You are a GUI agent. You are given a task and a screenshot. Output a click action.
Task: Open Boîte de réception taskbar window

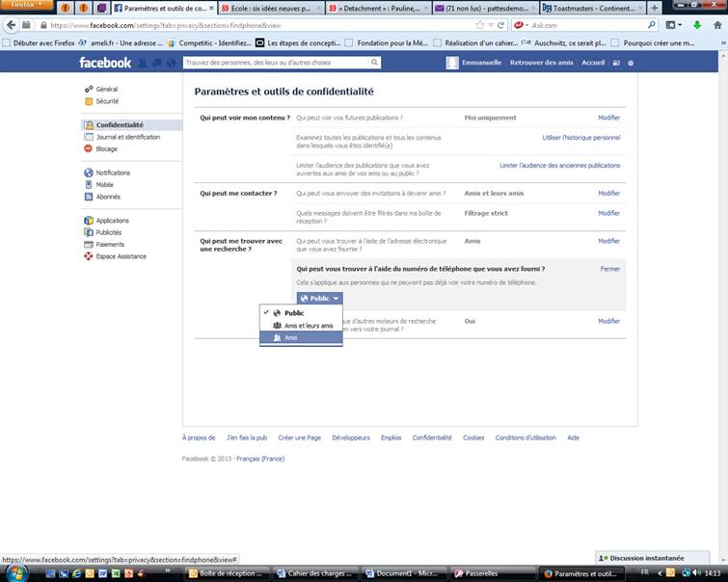coord(228,573)
